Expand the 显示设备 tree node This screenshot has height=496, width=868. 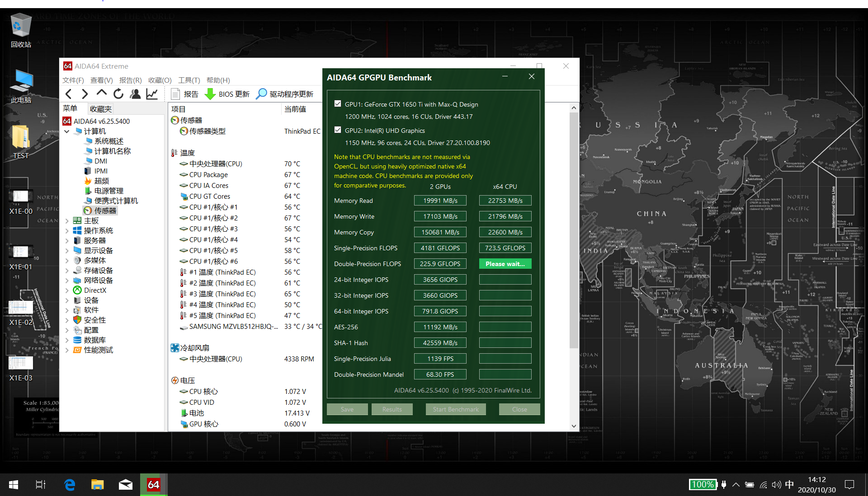point(67,251)
